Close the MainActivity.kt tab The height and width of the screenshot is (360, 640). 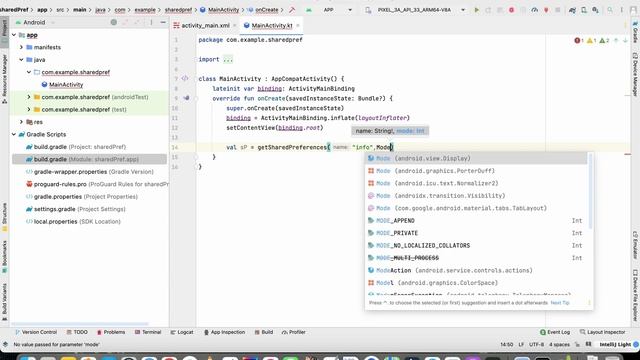pos(298,25)
